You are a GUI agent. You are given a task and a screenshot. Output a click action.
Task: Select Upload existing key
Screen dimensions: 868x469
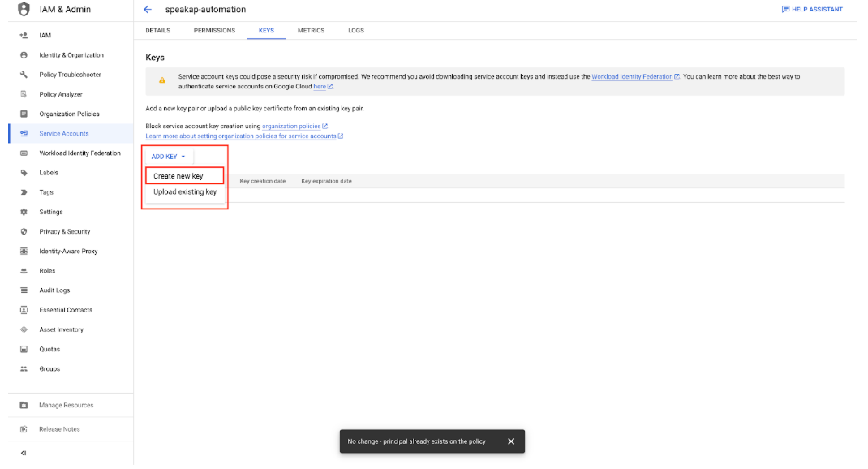(185, 192)
